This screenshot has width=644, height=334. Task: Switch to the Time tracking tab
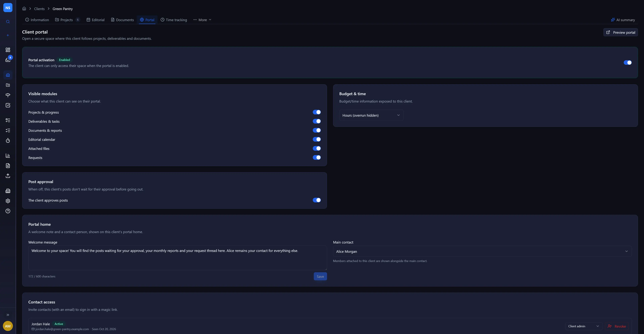click(174, 20)
